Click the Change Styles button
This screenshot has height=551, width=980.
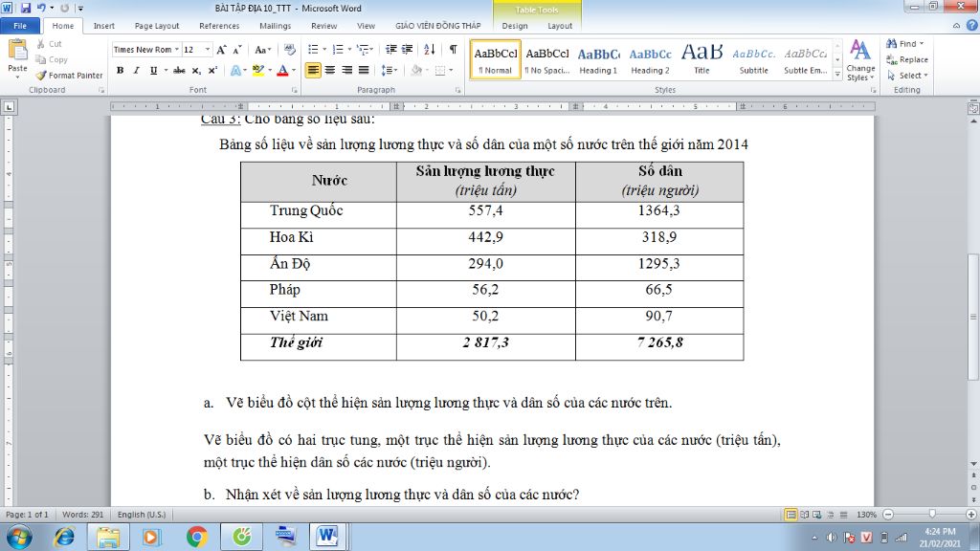[860, 60]
